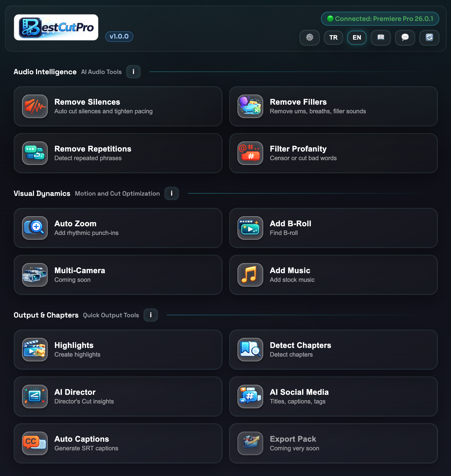This screenshot has height=476, width=451.
Task: Click the Auto Captions title
Action: point(81,439)
